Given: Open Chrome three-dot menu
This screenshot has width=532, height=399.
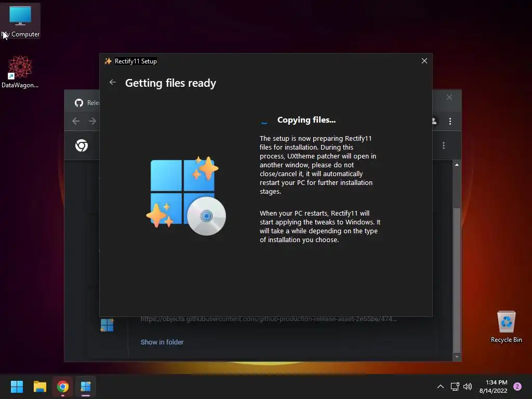Looking at the screenshot, I should coord(450,121).
